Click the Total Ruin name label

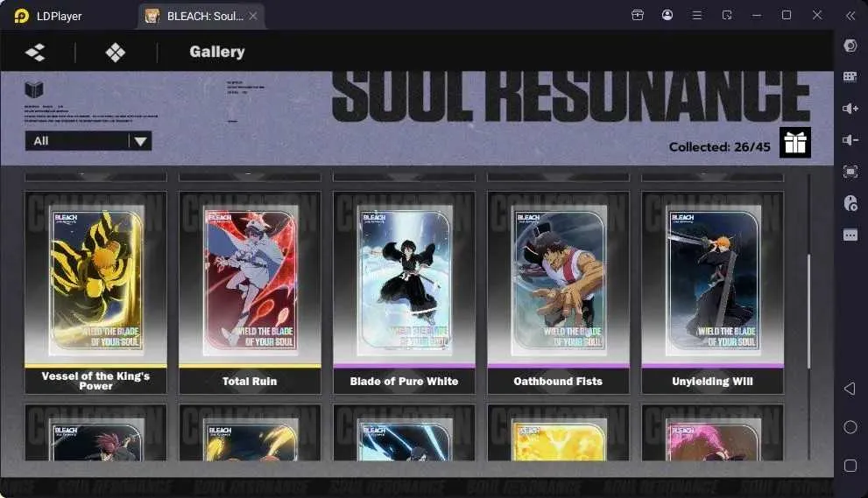point(250,382)
